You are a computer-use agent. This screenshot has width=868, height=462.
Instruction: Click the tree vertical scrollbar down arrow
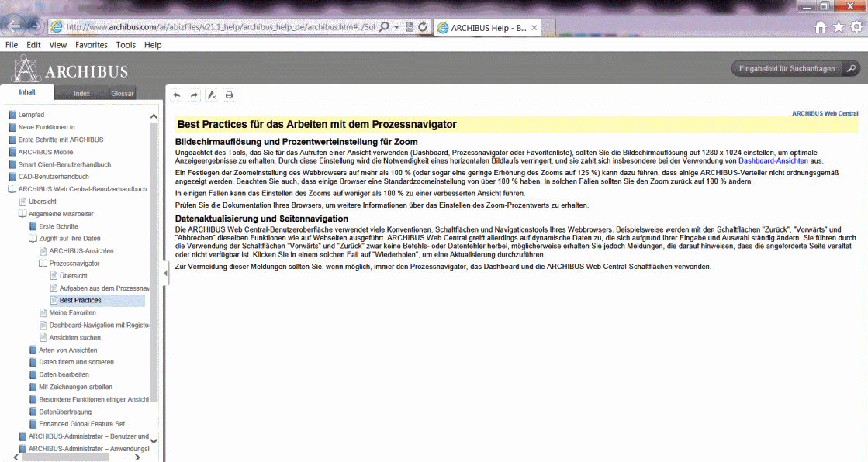tap(154, 441)
